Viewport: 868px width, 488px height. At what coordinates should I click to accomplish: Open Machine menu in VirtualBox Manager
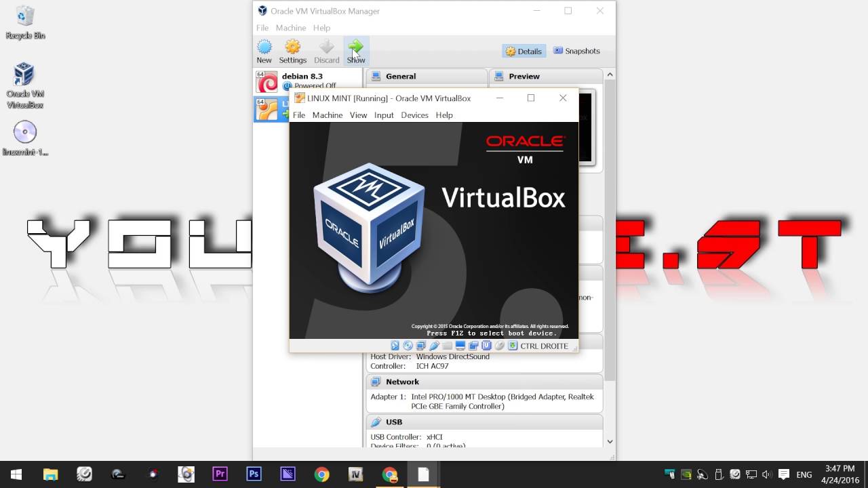(291, 28)
